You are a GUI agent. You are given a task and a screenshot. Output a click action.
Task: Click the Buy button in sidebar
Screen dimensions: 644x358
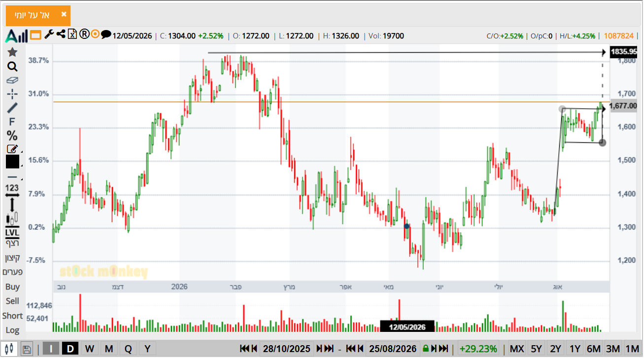(x=12, y=287)
